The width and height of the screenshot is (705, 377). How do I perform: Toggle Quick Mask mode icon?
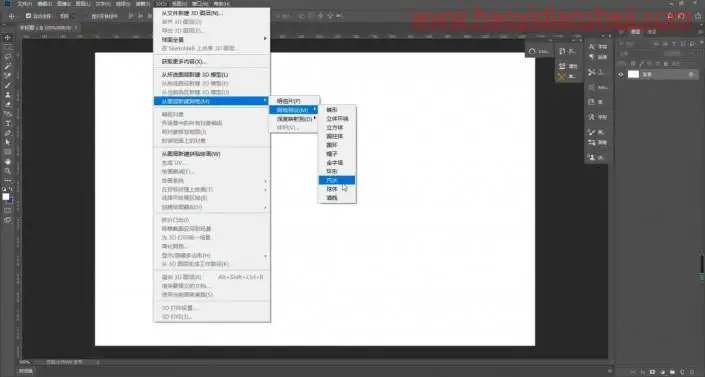(x=8, y=211)
